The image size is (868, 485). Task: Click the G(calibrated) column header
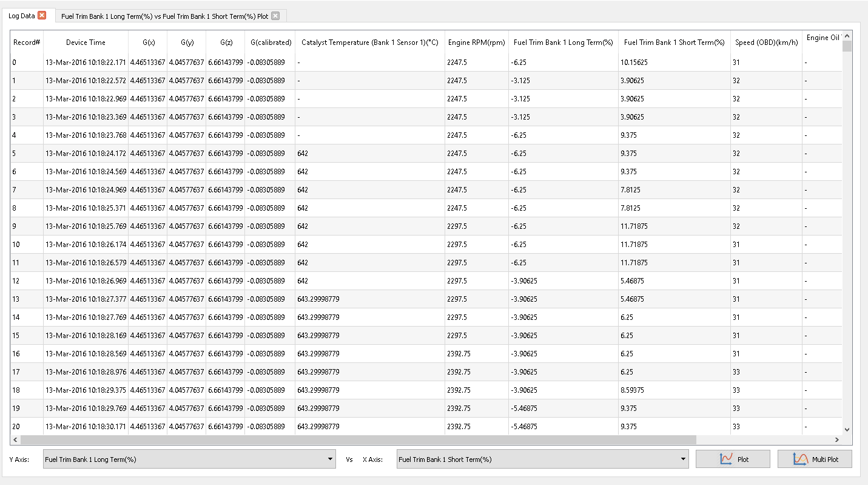[x=271, y=42]
